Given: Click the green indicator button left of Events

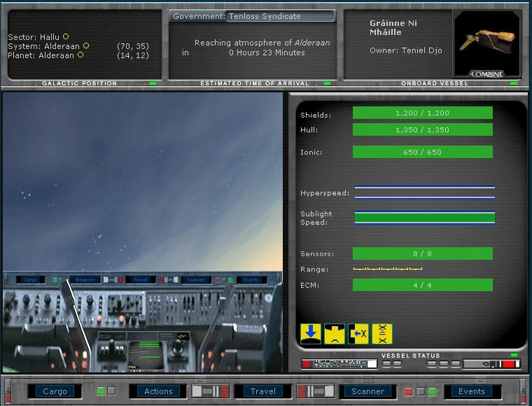Looking at the screenshot, I should (433, 392).
